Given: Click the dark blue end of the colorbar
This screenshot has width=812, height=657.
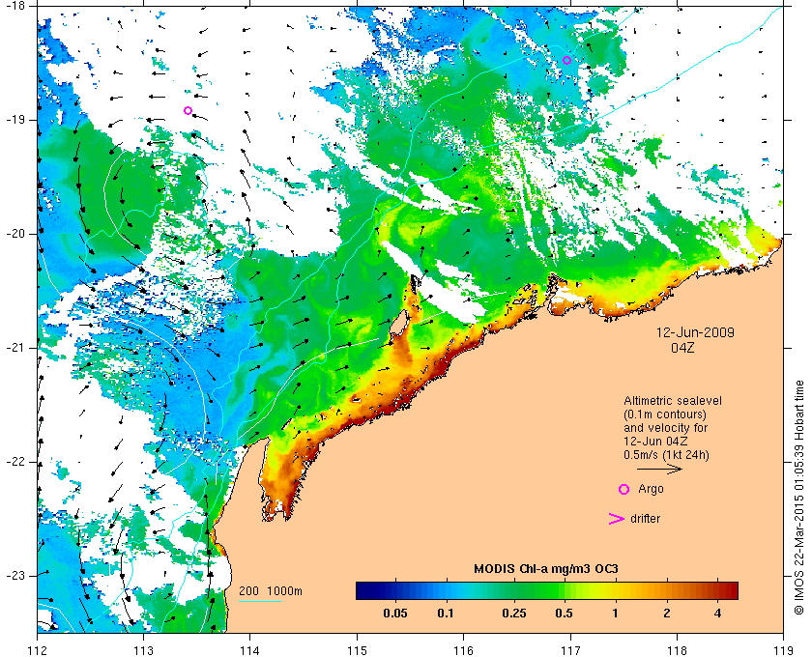Looking at the screenshot, I should (x=365, y=590).
